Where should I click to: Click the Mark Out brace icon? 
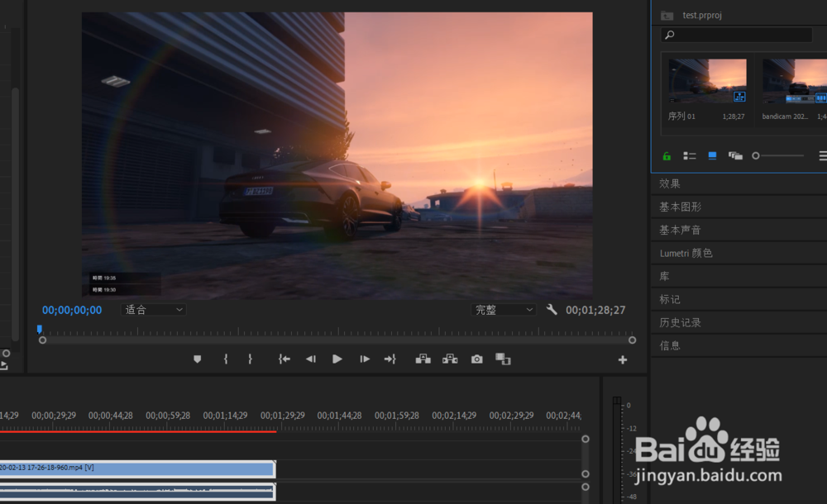pos(250,359)
